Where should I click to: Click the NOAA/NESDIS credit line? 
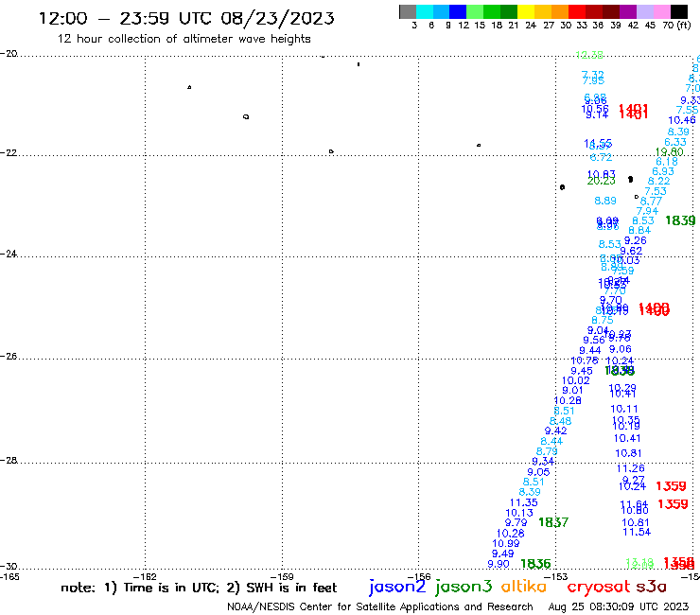coord(380,606)
